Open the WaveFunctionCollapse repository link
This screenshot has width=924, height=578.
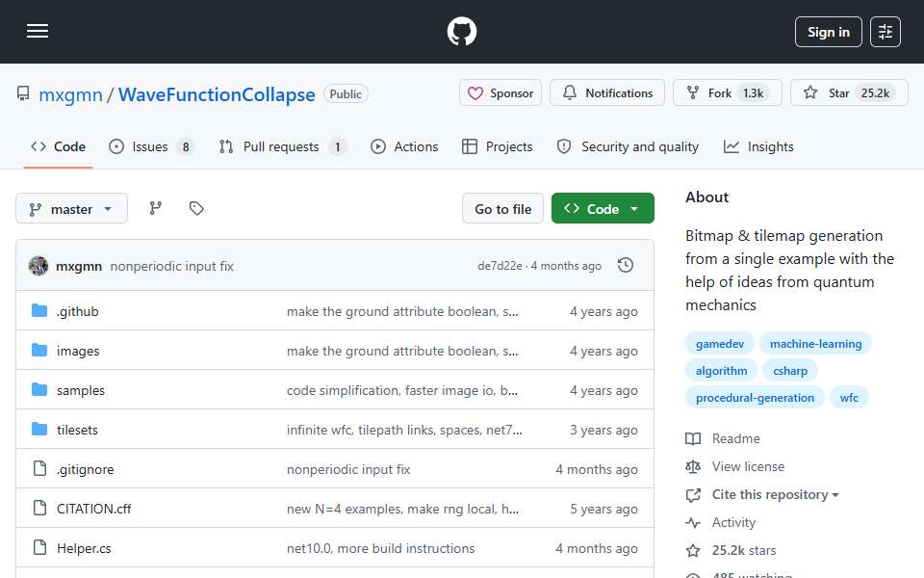[x=217, y=94]
